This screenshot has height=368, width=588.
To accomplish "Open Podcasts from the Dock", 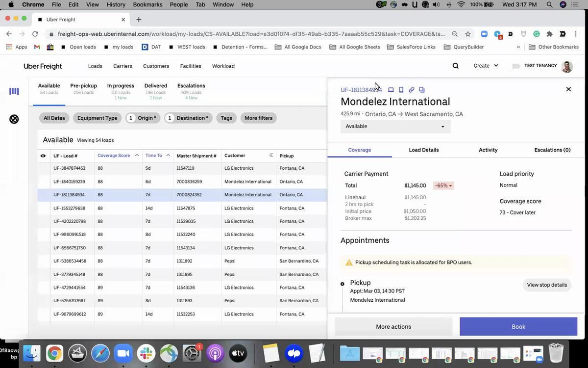I will click(x=215, y=353).
